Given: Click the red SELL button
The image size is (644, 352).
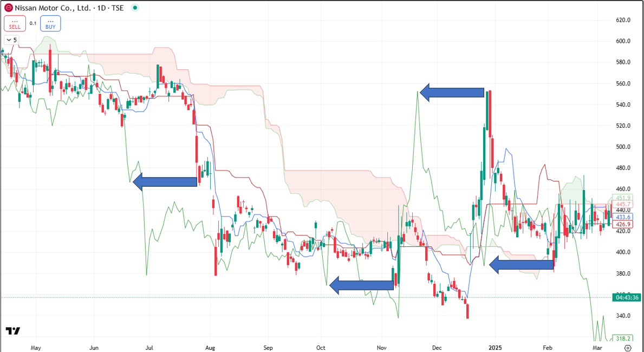Looking at the screenshot, I should pos(15,23).
